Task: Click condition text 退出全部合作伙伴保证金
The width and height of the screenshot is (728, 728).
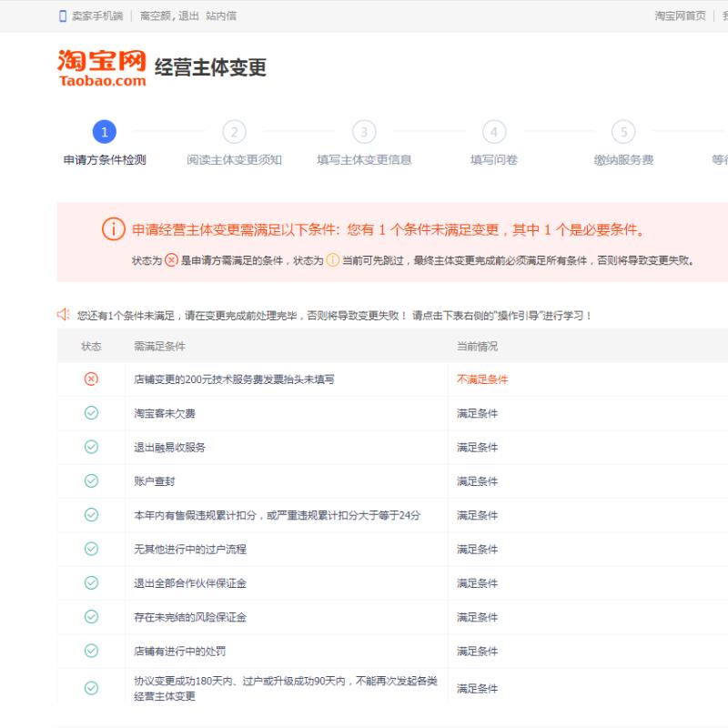Action: pos(190,583)
